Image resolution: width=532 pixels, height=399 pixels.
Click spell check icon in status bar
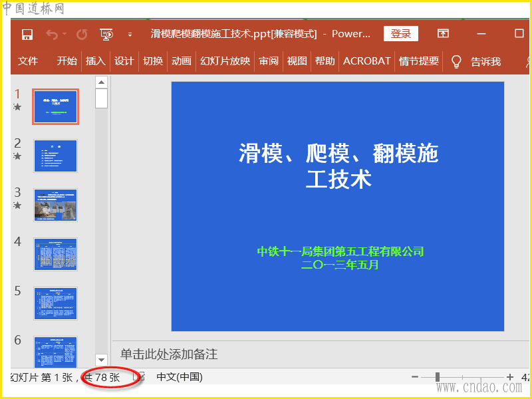(138, 377)
